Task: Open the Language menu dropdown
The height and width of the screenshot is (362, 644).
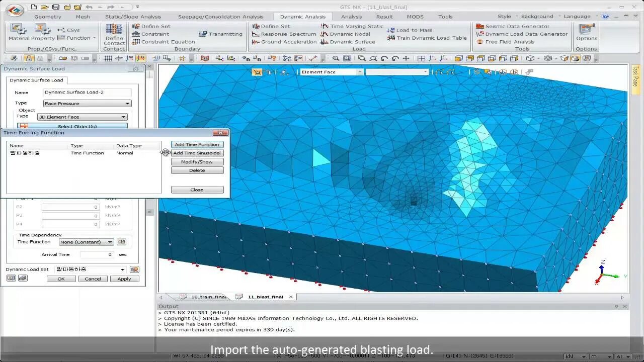Action: point(580,17)
